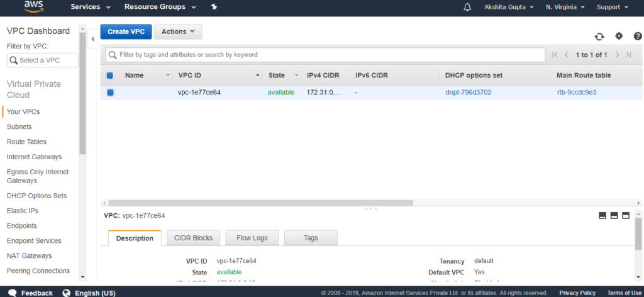This screenshot has width=644, height=297.
Task: Click the Create VPC button
Action: (x=126, y=31)
